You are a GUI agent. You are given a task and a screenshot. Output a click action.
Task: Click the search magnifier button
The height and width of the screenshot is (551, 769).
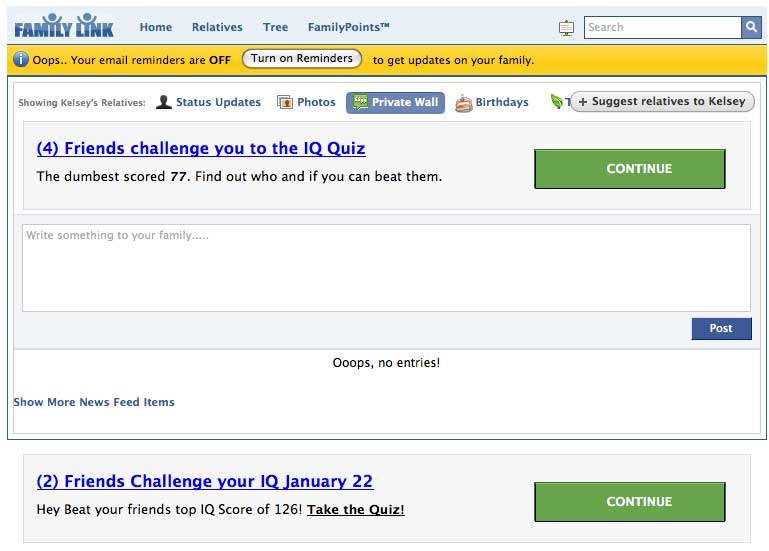pyautogui.click(x=751, y=27)
